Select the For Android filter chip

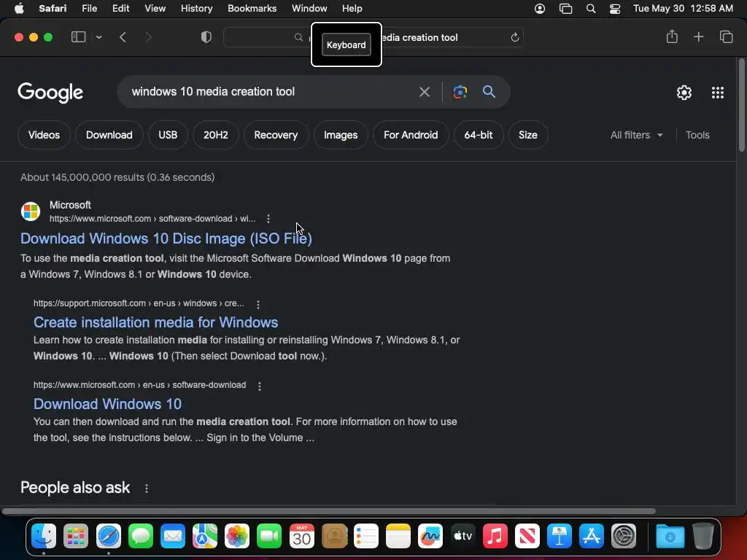(411, 135)
